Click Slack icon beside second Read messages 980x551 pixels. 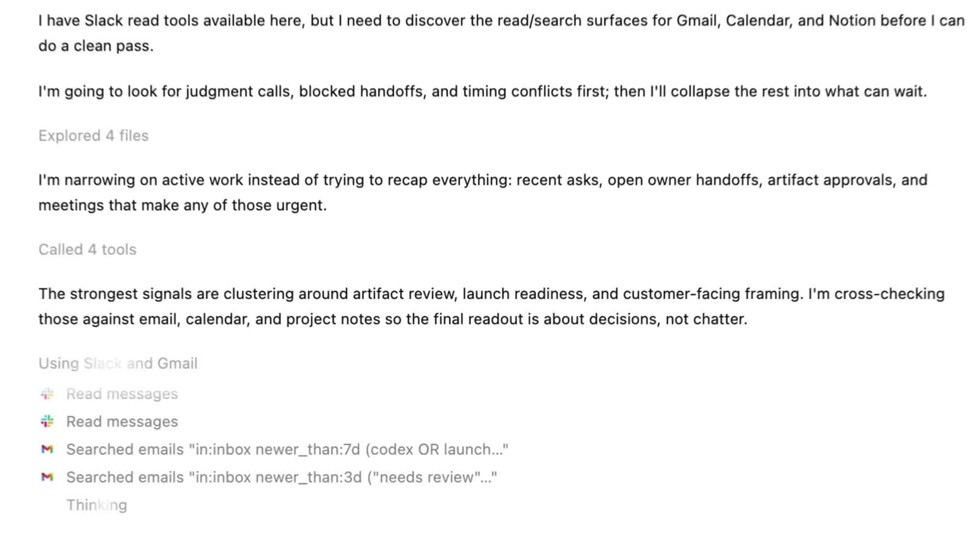pos(47,421)
